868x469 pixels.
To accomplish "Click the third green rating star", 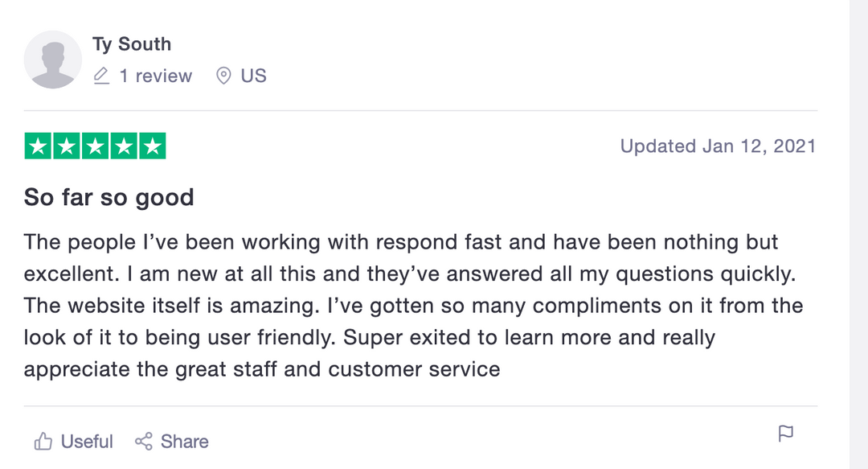I will pos(96,146).
